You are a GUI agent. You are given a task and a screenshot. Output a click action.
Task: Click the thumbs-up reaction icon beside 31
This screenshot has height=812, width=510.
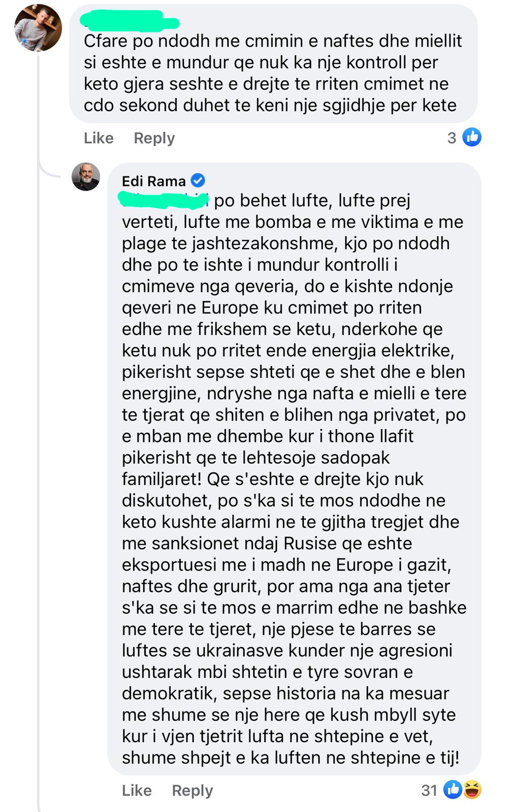pos(453,790)
